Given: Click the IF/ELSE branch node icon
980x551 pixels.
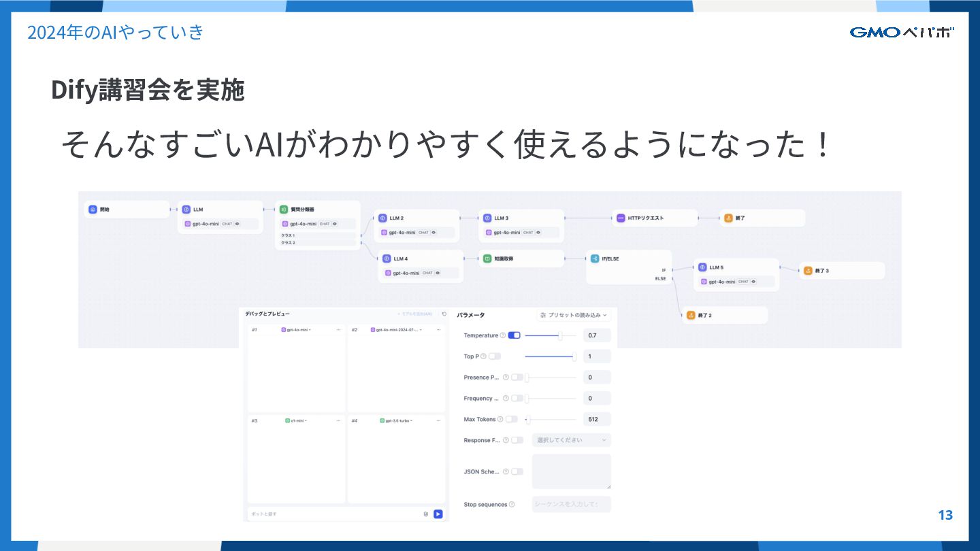Looking at the screenshot, I should tap(595, 258).
